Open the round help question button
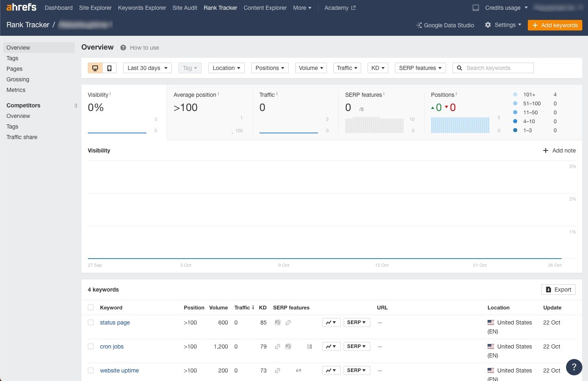 pos(574,367)
